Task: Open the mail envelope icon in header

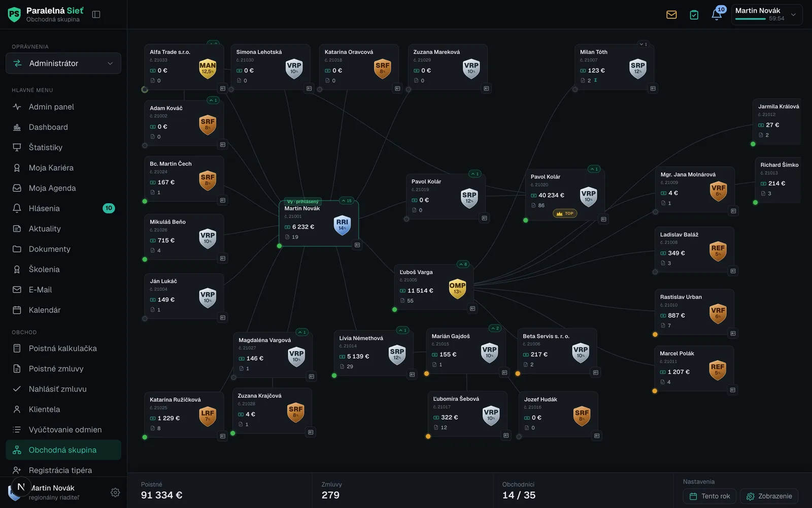Action: (671, 15)
